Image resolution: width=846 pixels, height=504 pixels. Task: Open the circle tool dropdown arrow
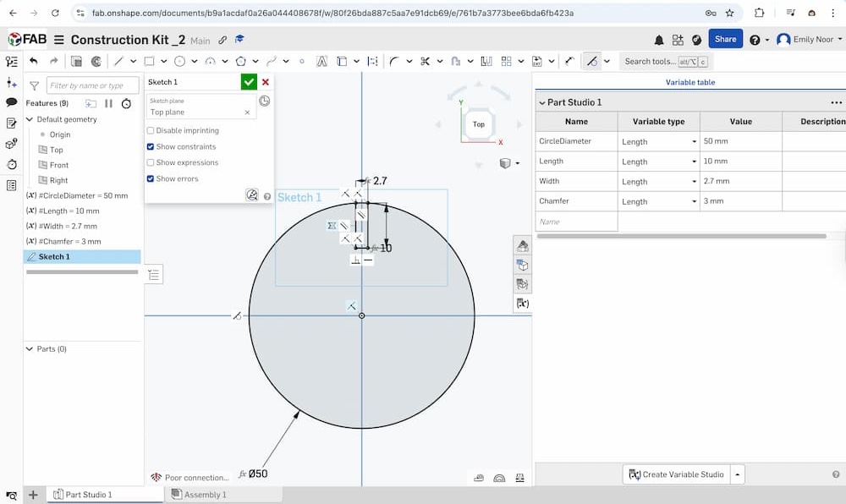[x=195, y=62]
